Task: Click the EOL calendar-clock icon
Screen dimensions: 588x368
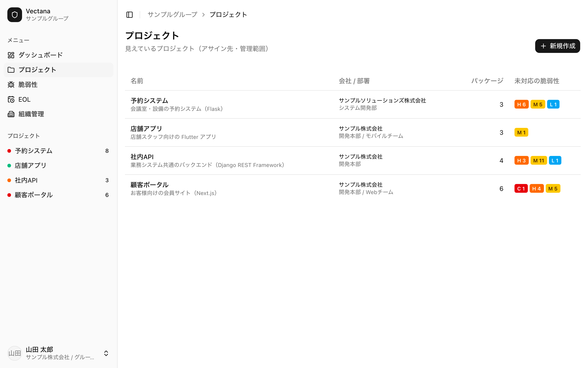Action: [11, 99]
